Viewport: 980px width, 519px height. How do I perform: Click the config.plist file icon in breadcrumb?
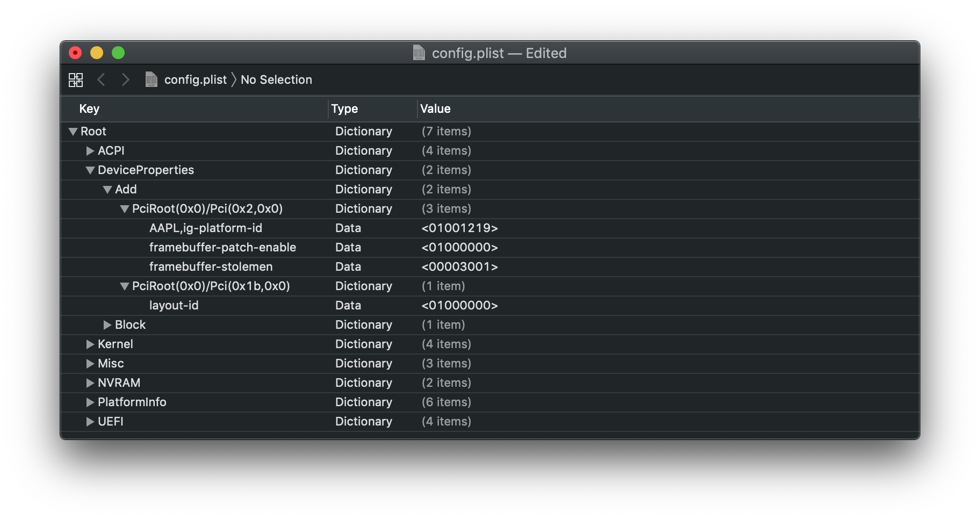click(x=152, y=80)
